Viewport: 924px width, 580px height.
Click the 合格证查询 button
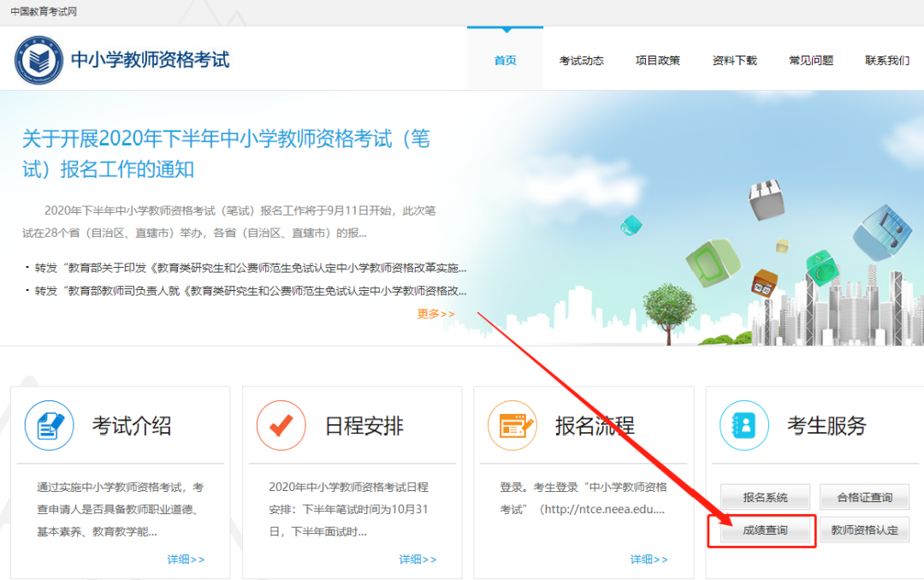(864, 497)
